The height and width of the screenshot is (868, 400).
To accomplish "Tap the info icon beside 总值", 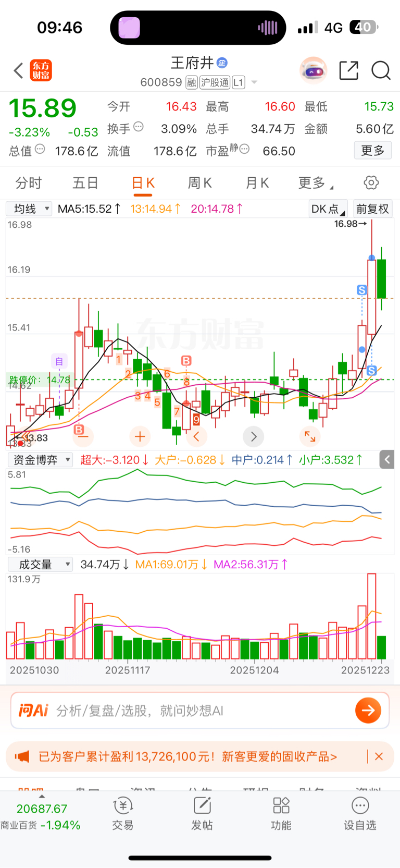I will point(40,149).
